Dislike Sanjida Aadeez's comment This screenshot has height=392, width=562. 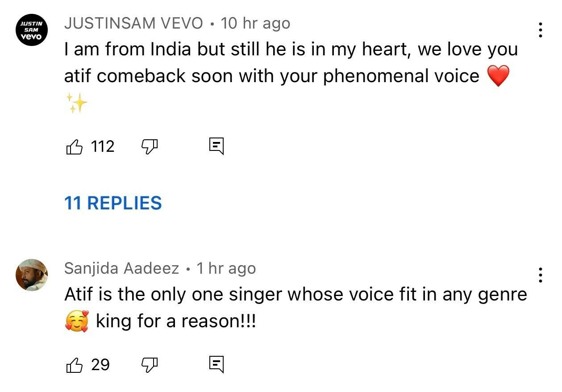point(150,365)
